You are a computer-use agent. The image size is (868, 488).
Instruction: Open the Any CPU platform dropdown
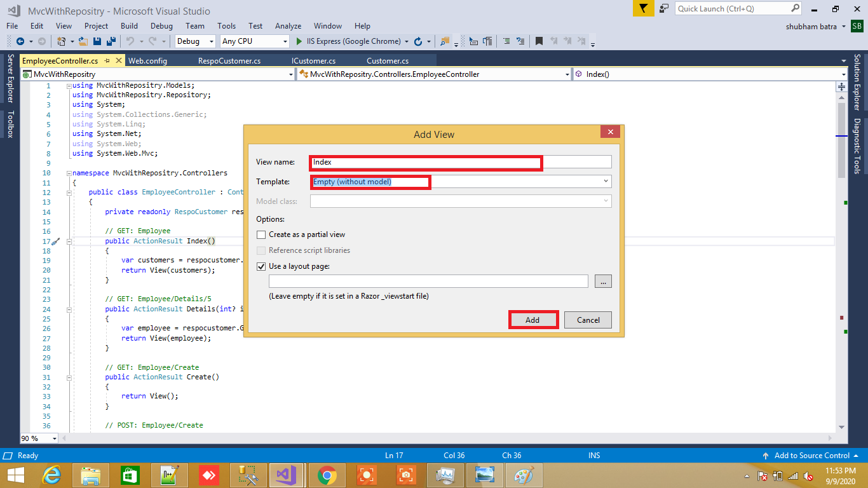285,41
